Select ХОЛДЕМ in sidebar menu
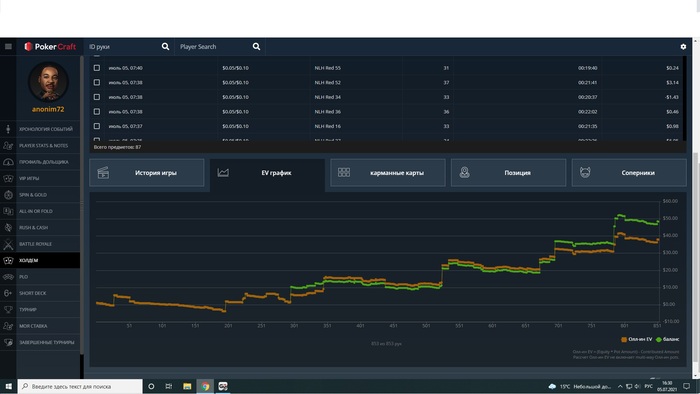The height and width of the screenshot is (394, 700). click(40, 260)
